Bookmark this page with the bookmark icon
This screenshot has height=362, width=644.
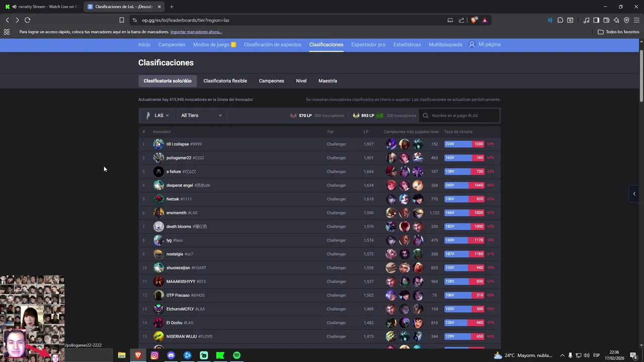tap(122, 20)
